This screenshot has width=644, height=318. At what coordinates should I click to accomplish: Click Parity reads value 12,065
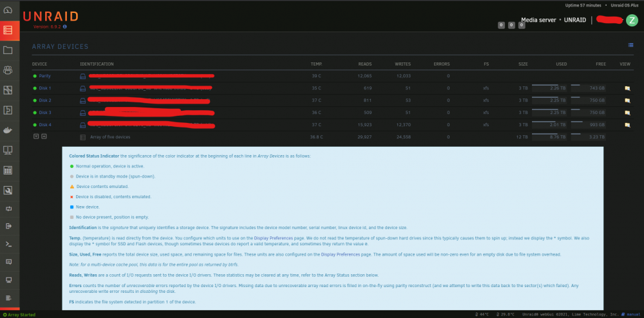[x=365, y=76]
